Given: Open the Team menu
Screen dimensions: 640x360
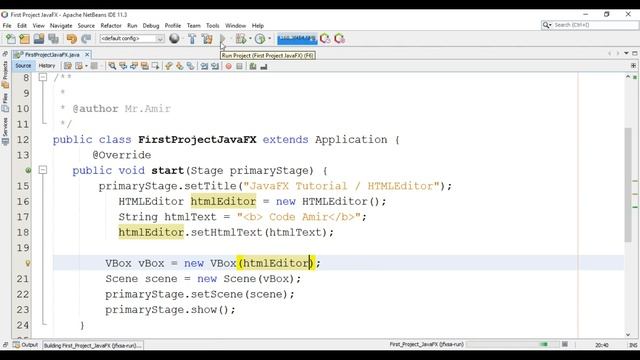Looking at the screenshot, I should [193, 25].
